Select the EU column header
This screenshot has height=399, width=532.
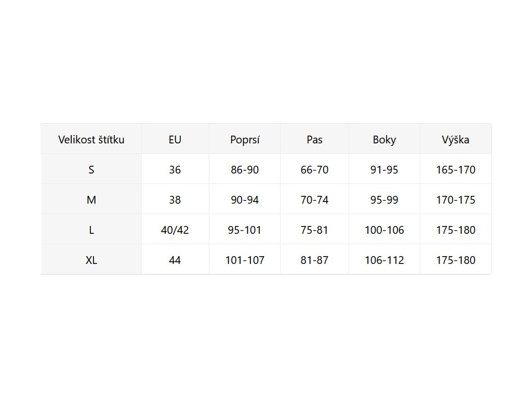pos(175,139)
